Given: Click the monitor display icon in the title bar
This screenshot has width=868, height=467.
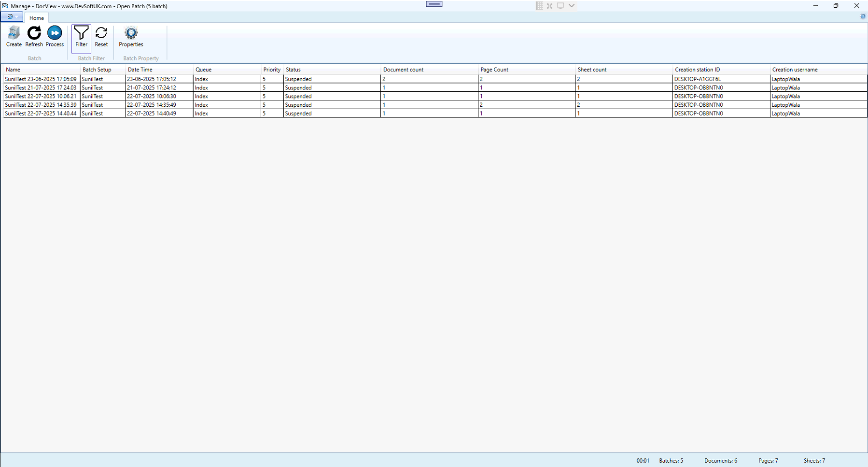Looking at the screenshot, I should point(560,5).
